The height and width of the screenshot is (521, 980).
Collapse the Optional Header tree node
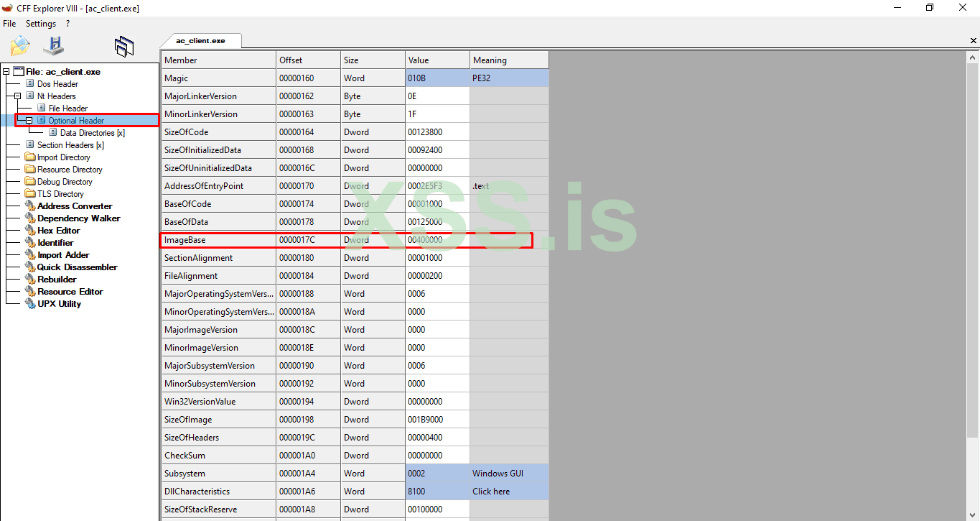(x=29, y=121)
